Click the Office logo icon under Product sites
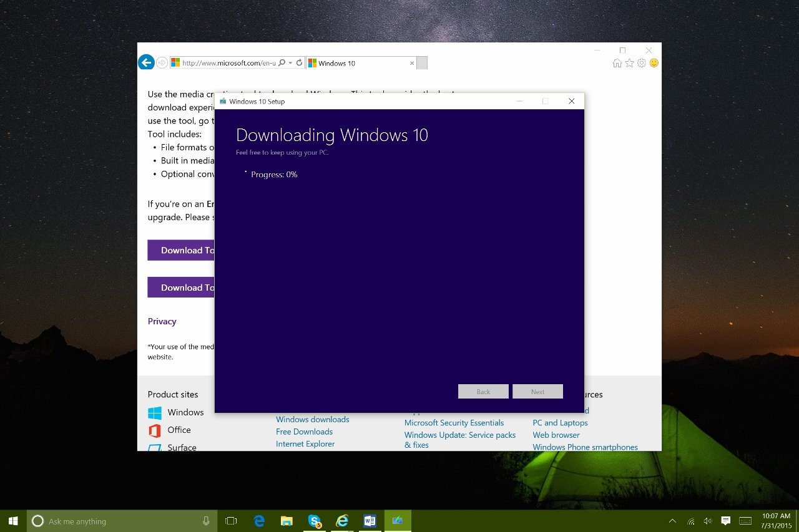Image resolution: width=799 pixels, height=532 pixels. [x=155, y=430]
